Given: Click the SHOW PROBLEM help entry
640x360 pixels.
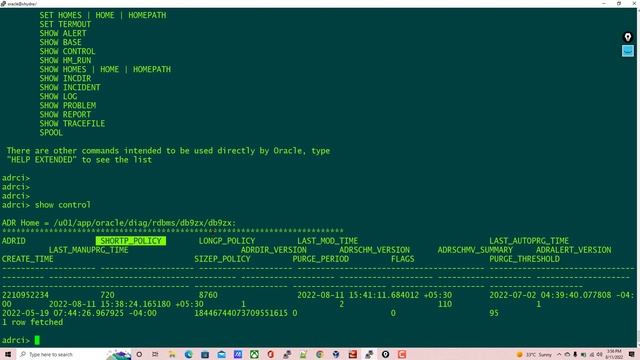Looking at the screenshot, I should [x=68, y=105].
